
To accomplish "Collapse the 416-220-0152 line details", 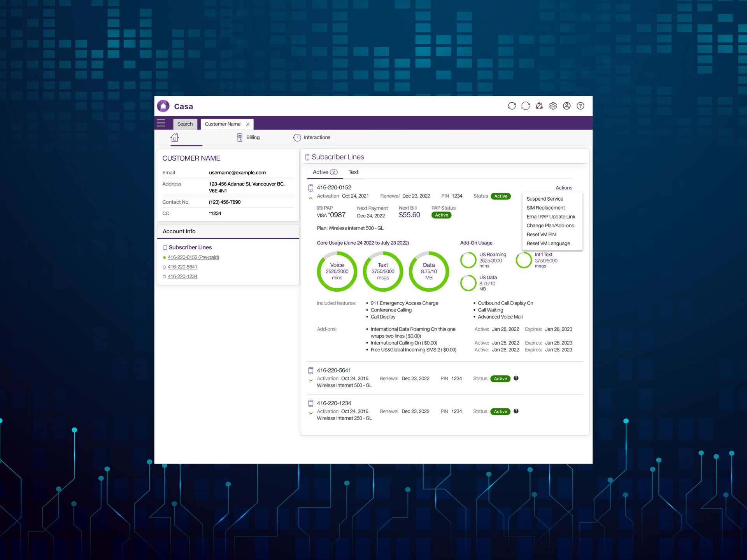I will (310, 198).
